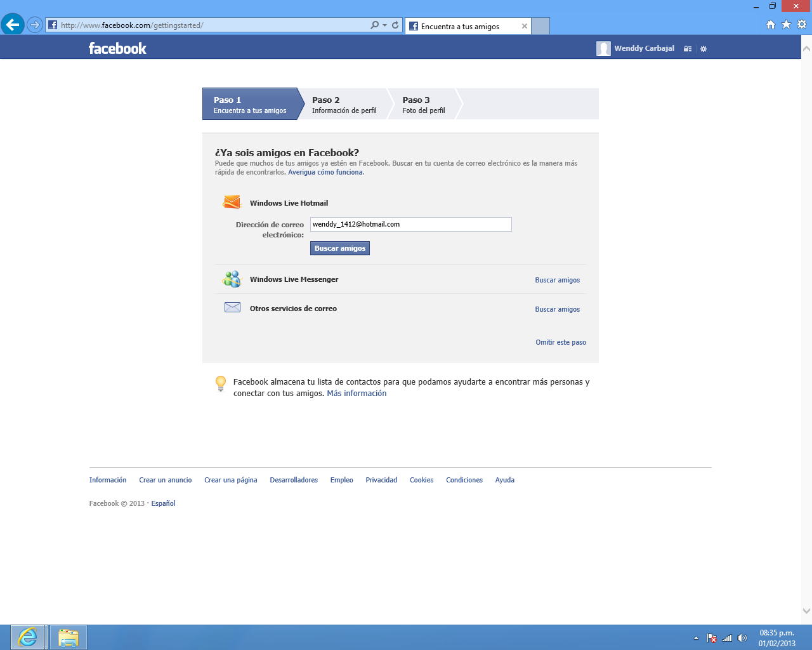The image size is (812, 650).
Task: Click the lightbulb tip icon
Action: tap(221, 383)
